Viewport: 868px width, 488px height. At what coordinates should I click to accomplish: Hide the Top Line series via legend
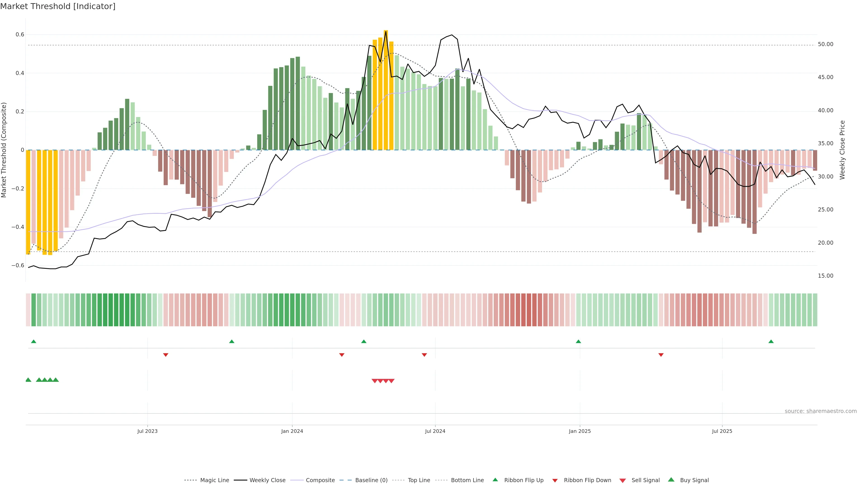click(x=419, y=480)
